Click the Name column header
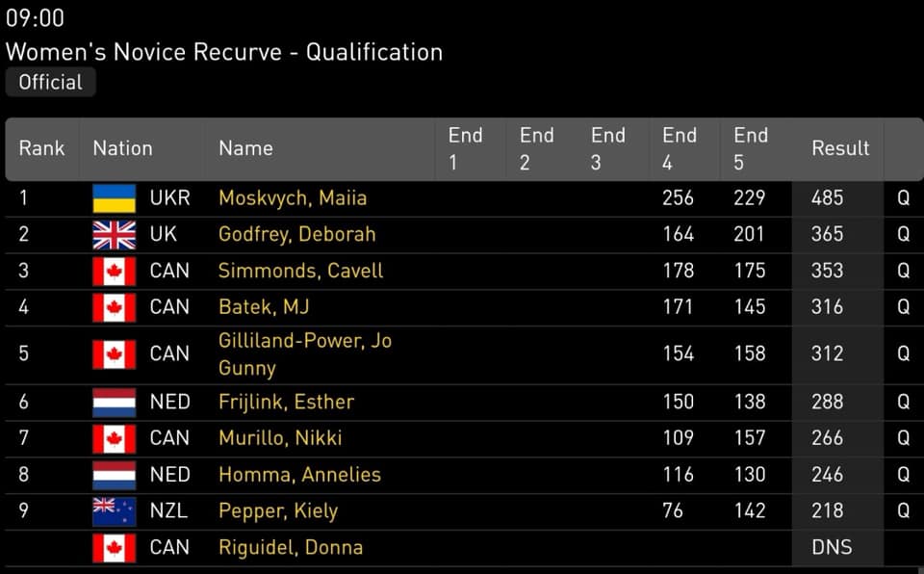The image size is (924, 574). pos(245,148)
